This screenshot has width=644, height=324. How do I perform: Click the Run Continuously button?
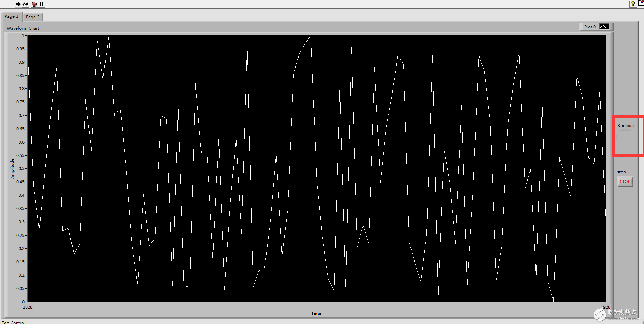pyautogui.click(x=26, y=4)
